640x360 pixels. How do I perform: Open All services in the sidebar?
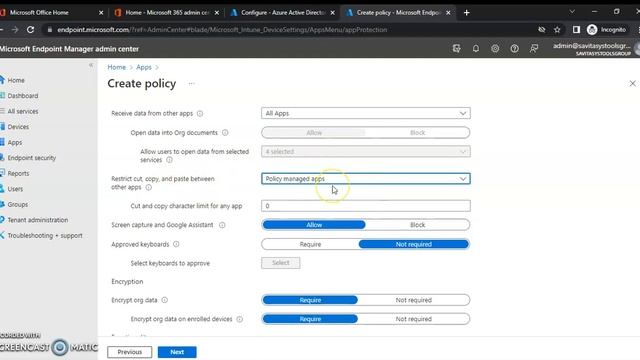(22, 111)
